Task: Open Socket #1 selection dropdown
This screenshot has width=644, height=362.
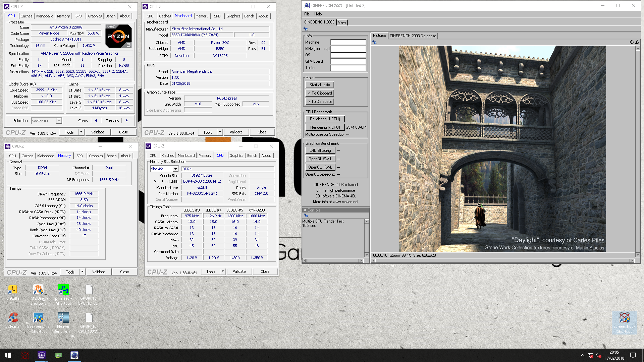Action: click(x=59, y=121)
